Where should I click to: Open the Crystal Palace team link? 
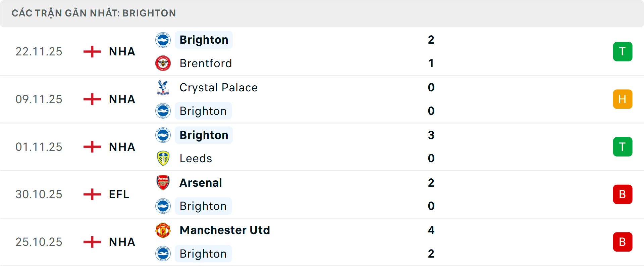tap(218, 87)
